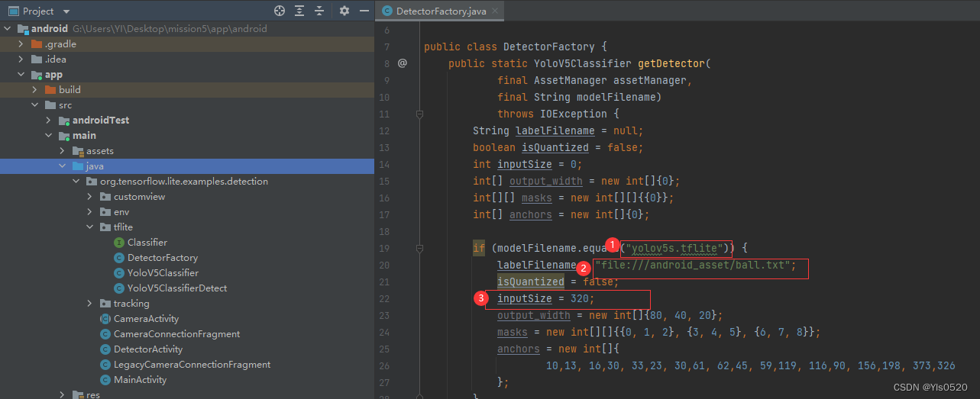Click the root android project path row

(x=187, y=29)
